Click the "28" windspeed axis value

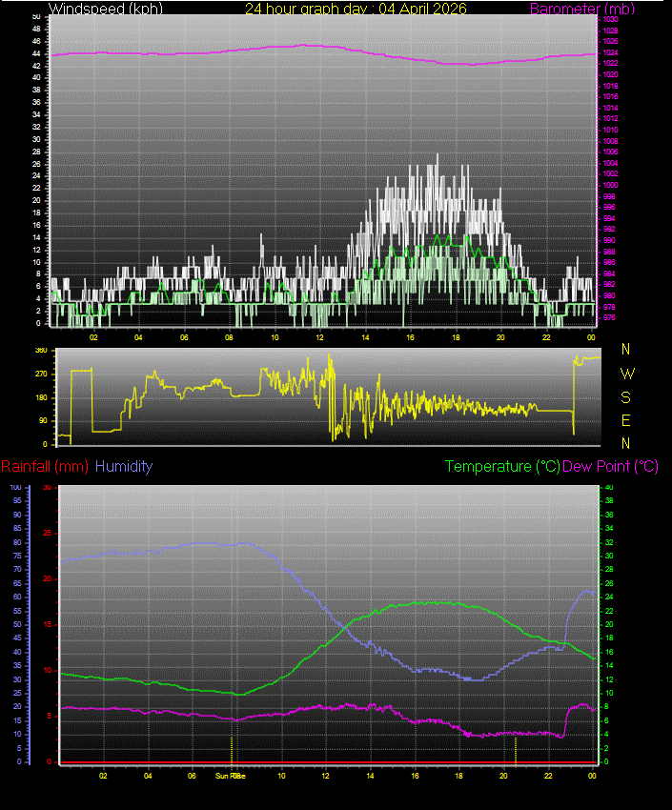(x=36, y=152)
